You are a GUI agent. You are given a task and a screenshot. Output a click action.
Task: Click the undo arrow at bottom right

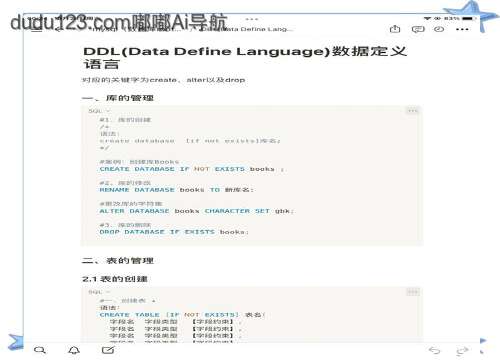434,350
